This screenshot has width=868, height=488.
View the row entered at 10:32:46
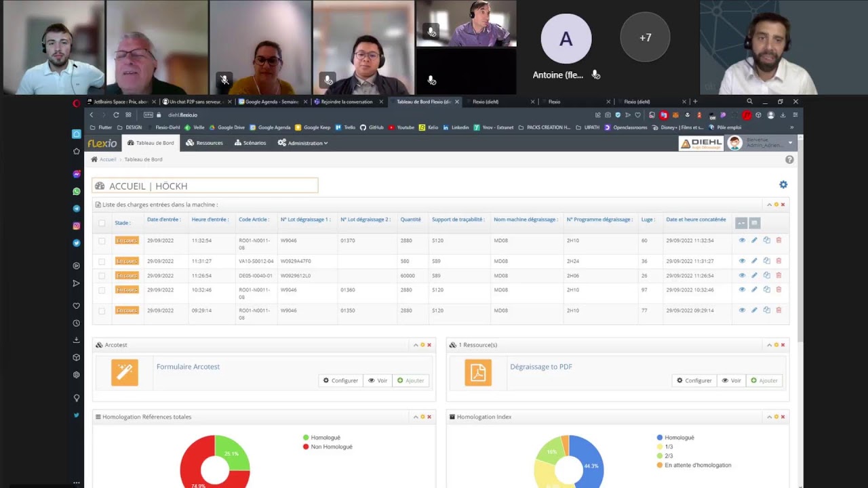pos(742,289)
